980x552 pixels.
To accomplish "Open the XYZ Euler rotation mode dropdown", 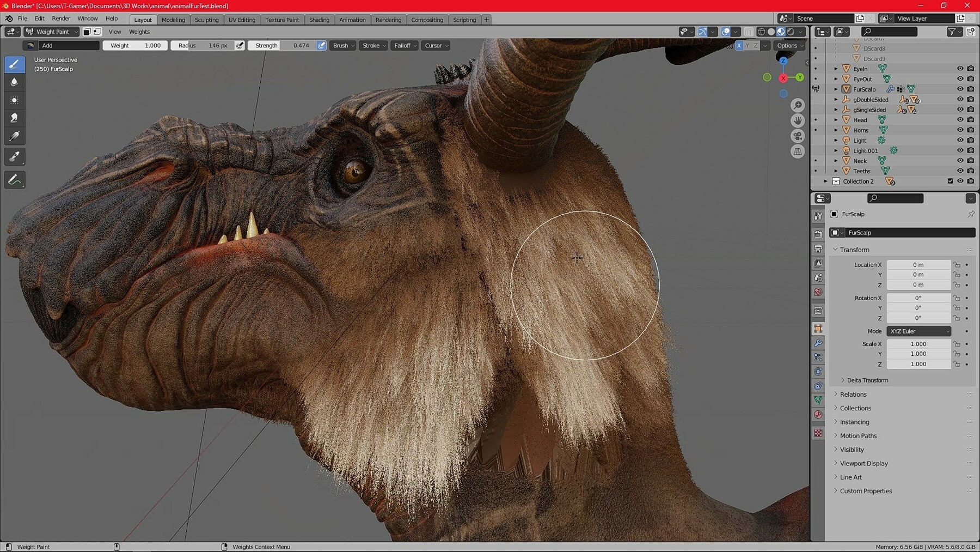I will point(919,331).
